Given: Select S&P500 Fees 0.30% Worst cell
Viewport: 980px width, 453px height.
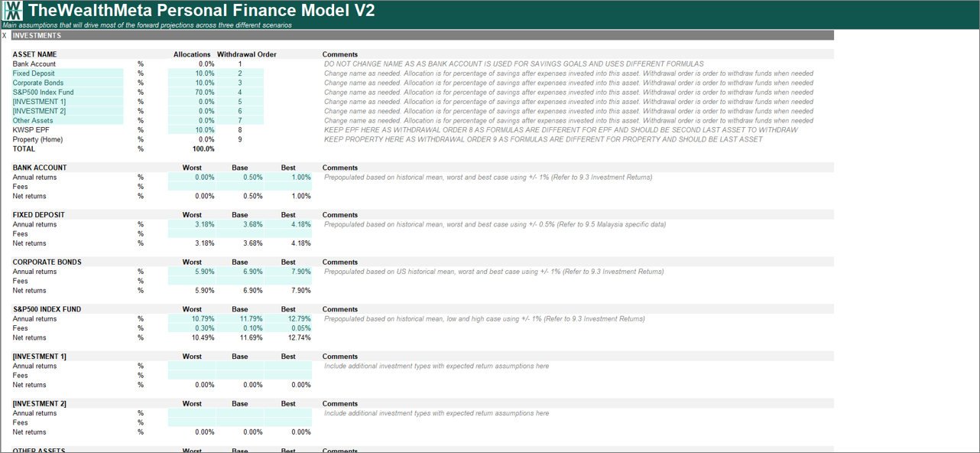Looking at the screenshot, I should [x=192, y=328].
